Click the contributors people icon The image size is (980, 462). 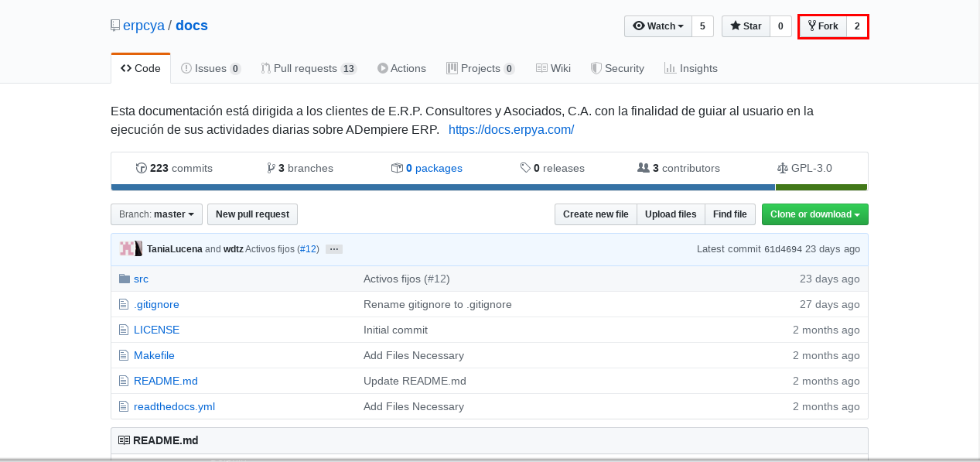(644, 168)
